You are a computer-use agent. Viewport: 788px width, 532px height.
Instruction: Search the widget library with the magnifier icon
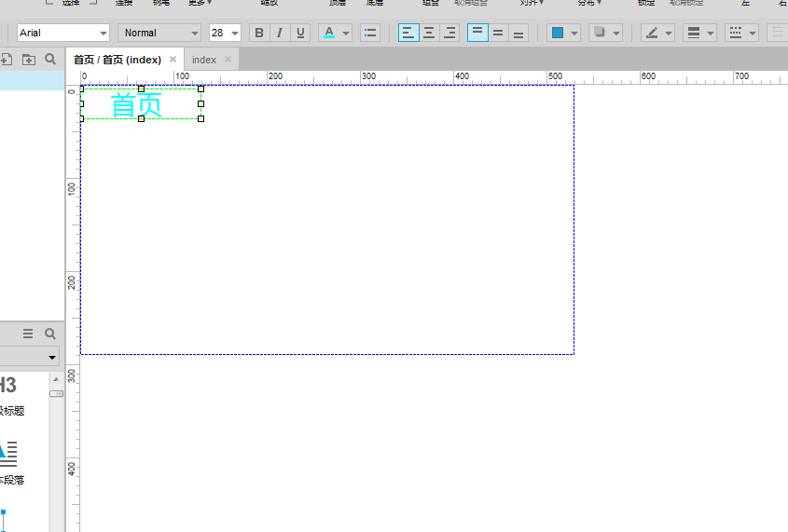50,334
